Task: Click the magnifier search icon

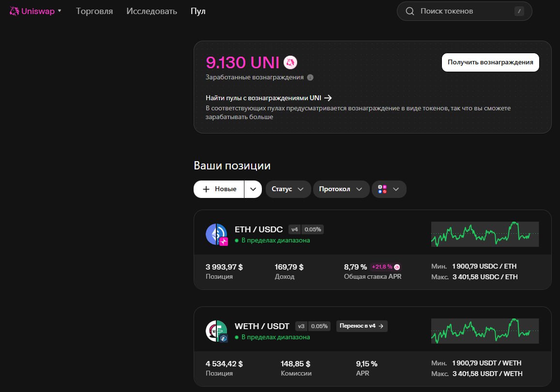Action: coord(409,11)
